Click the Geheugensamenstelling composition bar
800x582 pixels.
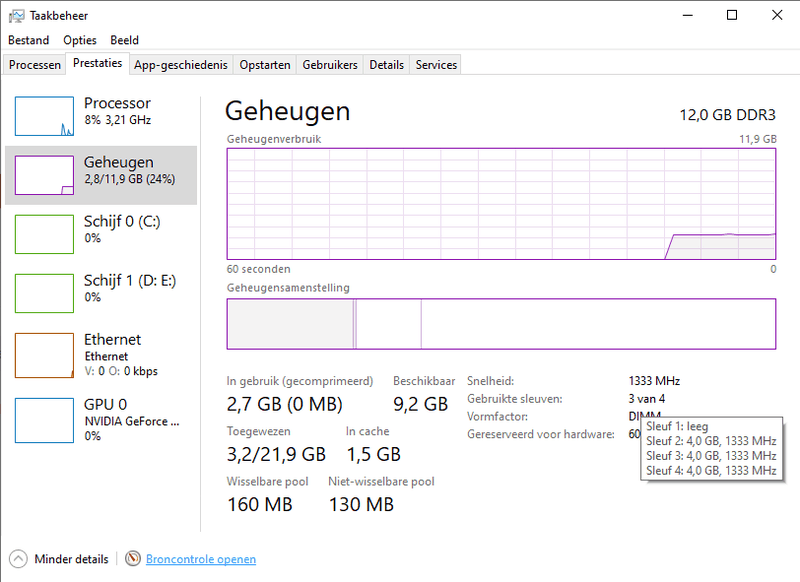coord(501,324)
